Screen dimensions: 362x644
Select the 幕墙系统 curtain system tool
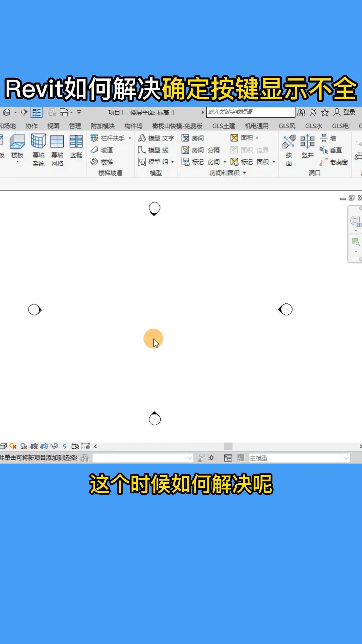coord(38,149)
